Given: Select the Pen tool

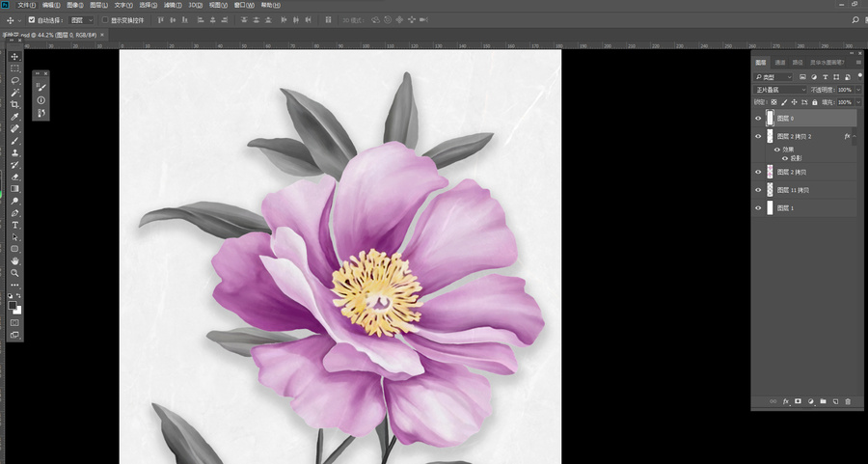Looking at the screenshot, I should (14, 213).
